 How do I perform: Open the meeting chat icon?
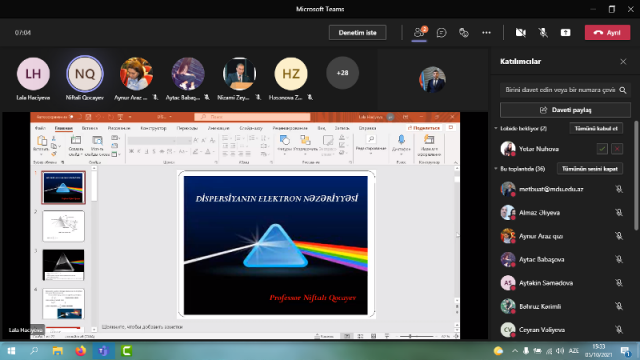(441, 33)
